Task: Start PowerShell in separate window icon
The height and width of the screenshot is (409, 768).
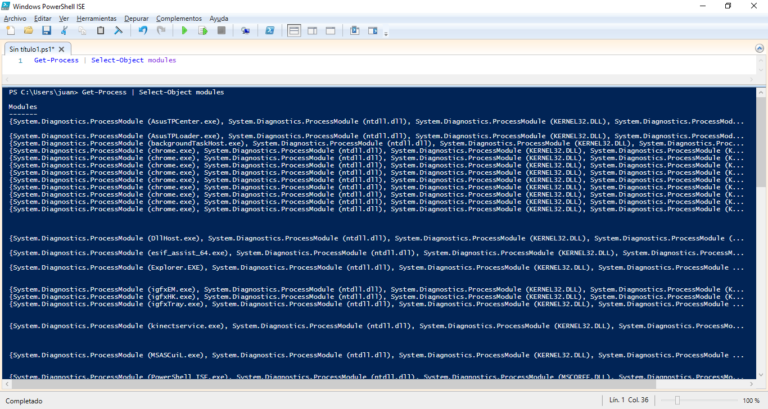Action: point(270,30)
